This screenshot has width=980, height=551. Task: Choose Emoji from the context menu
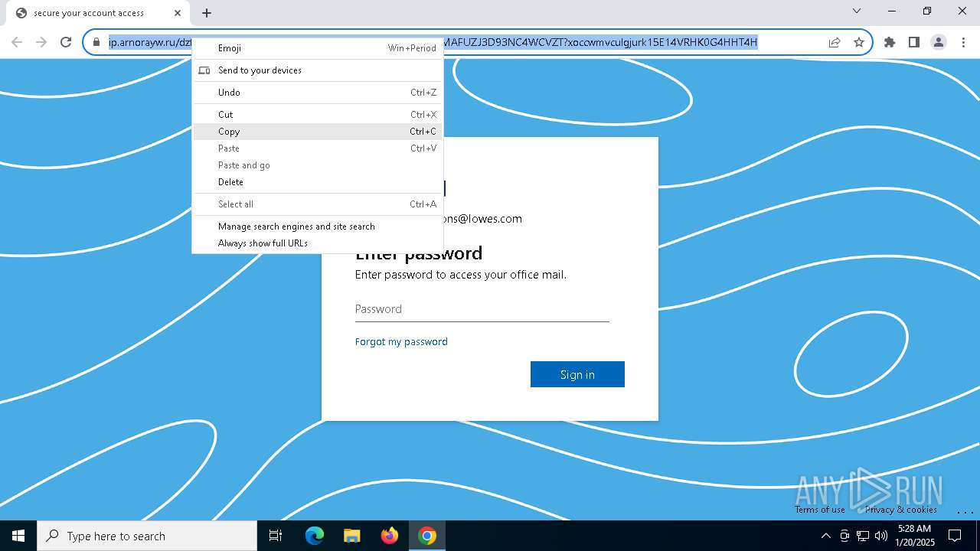318,48
